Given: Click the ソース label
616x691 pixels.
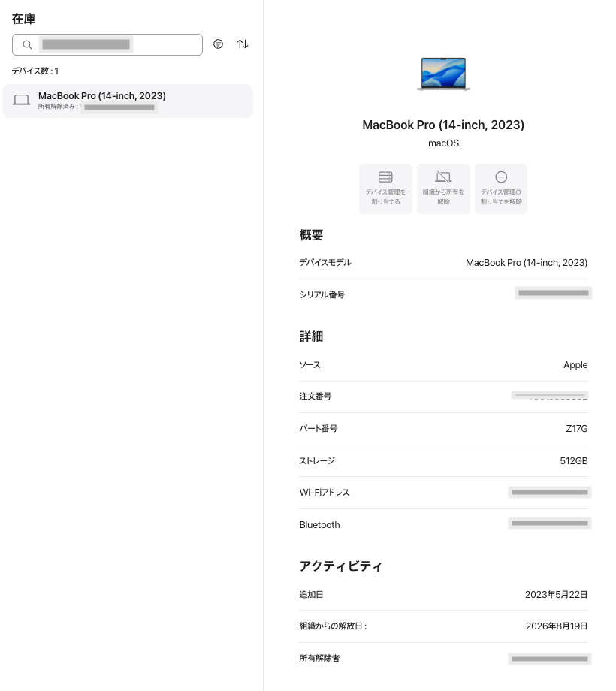Looking at the screenshot, I should [x=310, y=365].
